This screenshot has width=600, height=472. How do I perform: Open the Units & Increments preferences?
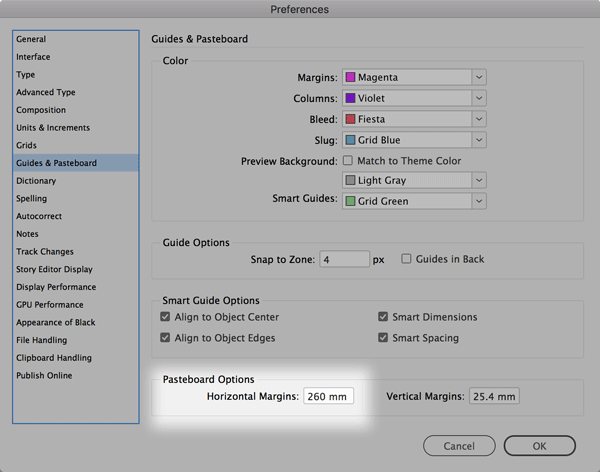tap(53, 128)
